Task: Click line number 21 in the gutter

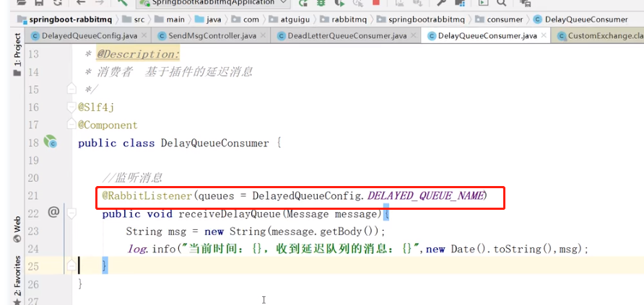Action: pos(33,195)
